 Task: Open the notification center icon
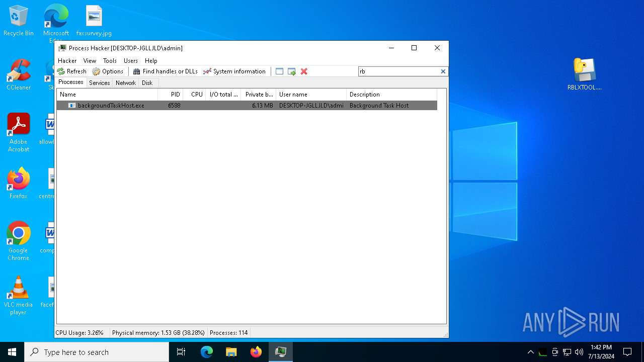(x=627, y=352)
